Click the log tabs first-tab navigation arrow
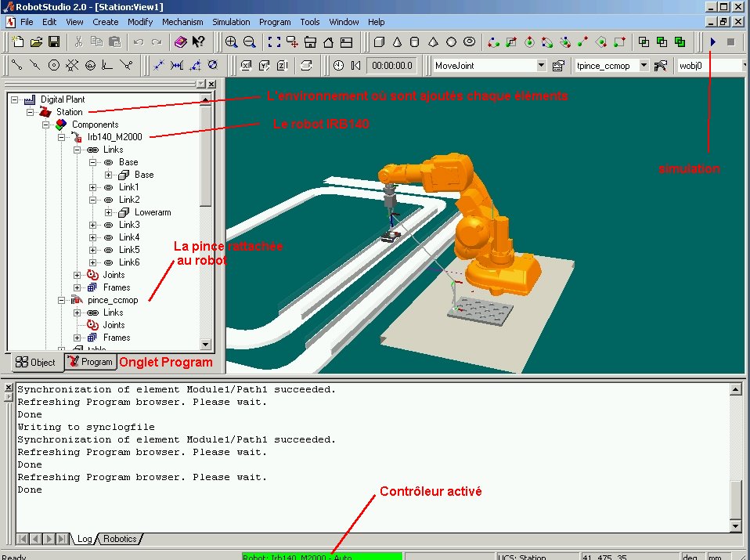This screenshot has width=750, height=560. 22,539
